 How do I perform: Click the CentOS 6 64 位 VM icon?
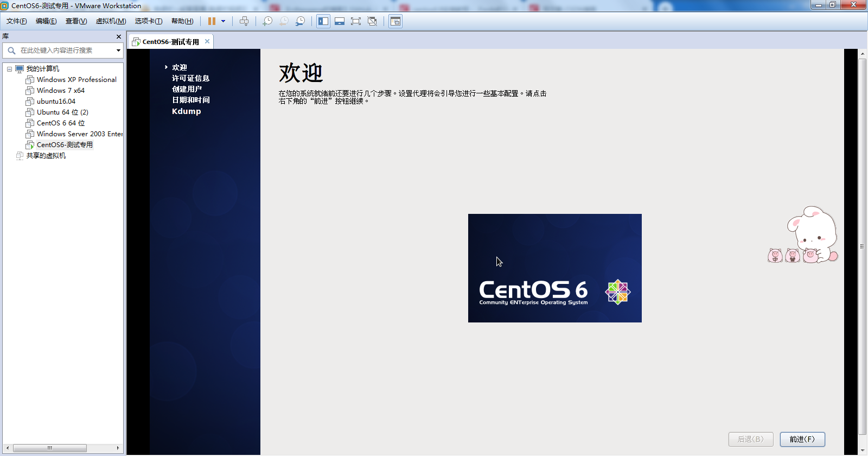[x=30, y=123]
